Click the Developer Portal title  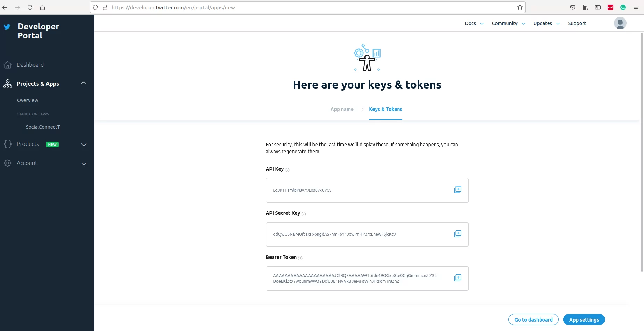(38, 31)
